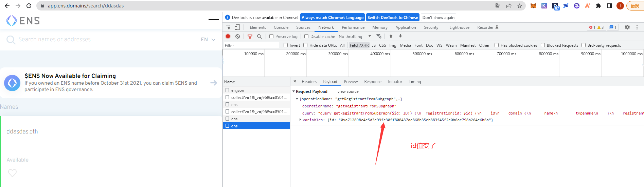Open the extension with the 97 badge
644x187 pixels.
point(555,6)
